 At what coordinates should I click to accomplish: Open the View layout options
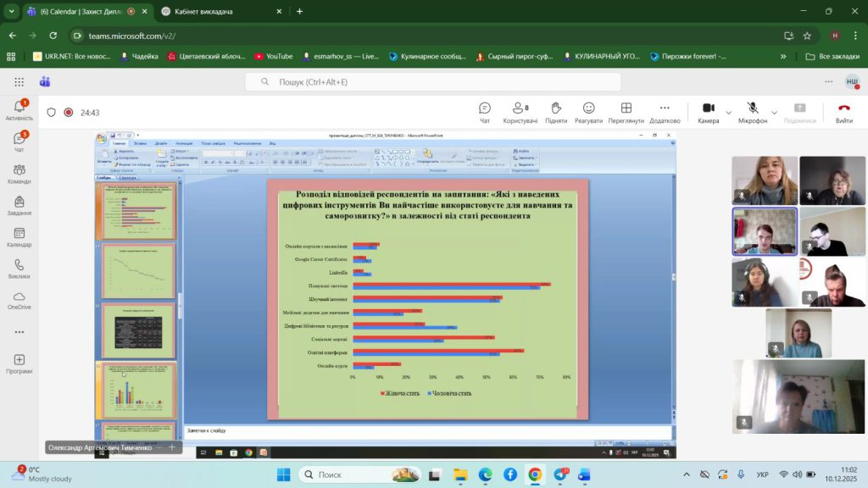pos(626,112)
